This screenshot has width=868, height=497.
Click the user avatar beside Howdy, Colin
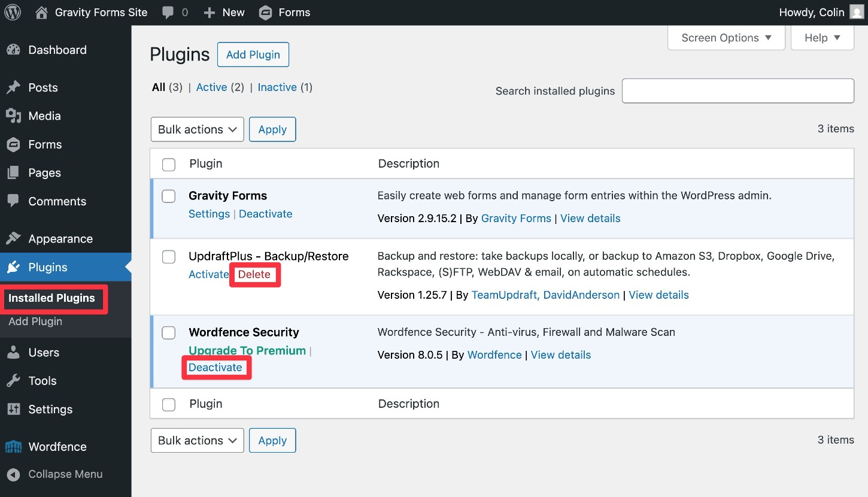(x=857, y=12)
